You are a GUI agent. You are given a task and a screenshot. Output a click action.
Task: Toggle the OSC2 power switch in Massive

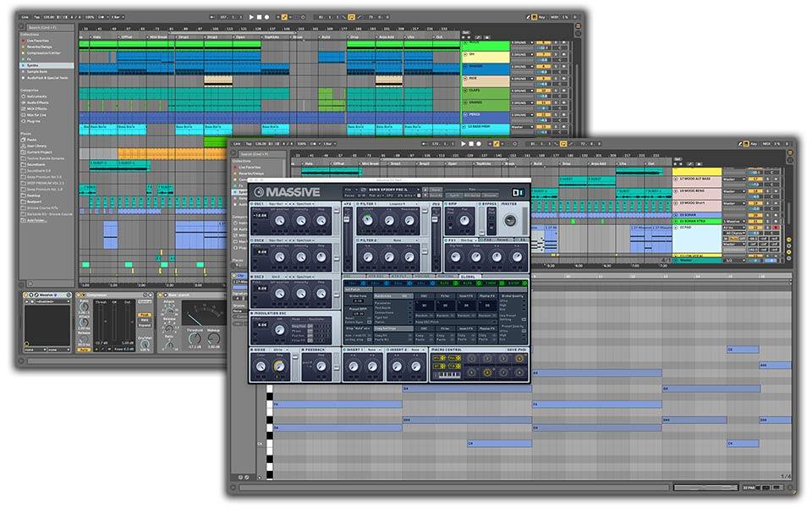click(252, 240)
